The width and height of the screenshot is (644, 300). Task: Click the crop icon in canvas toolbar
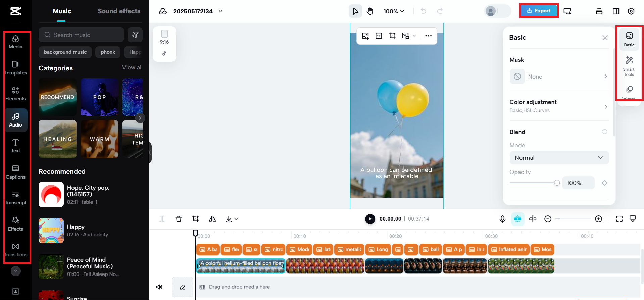[x=392, y=36]
